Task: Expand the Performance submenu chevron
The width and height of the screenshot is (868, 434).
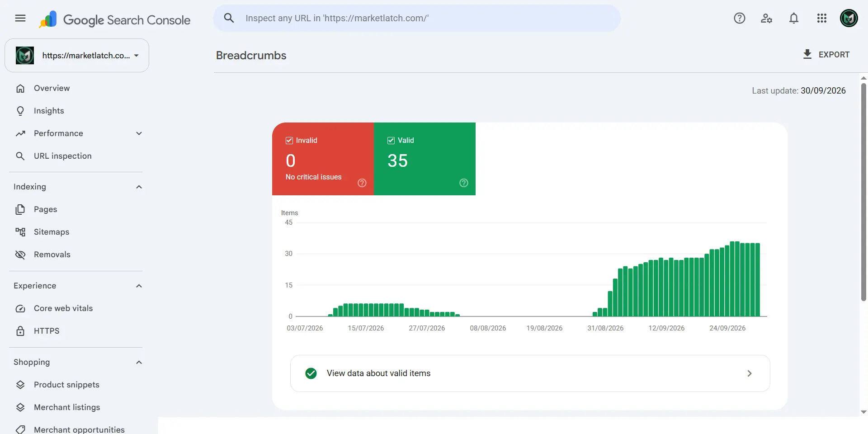Action: click(x=139, y=133)
